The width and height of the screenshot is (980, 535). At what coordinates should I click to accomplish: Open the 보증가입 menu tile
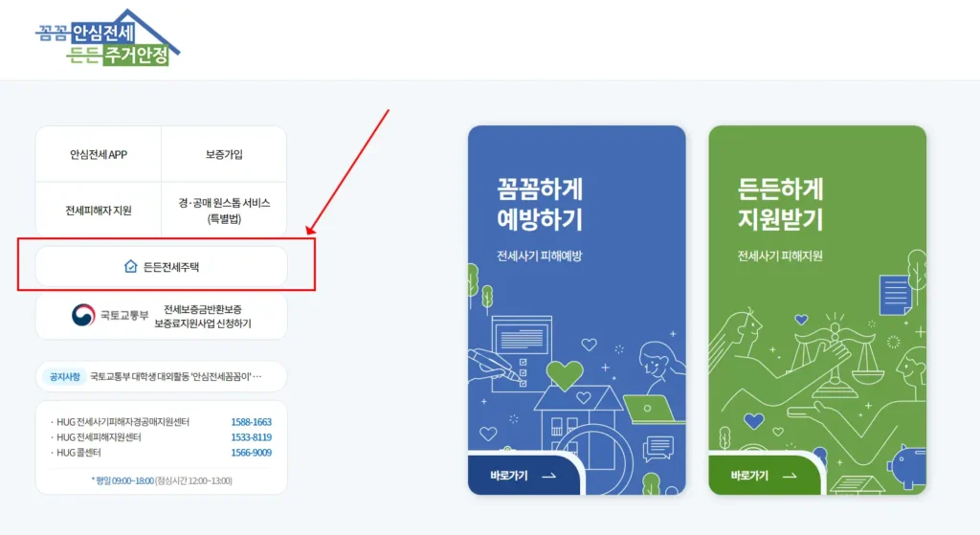click(x=224, y=154)
